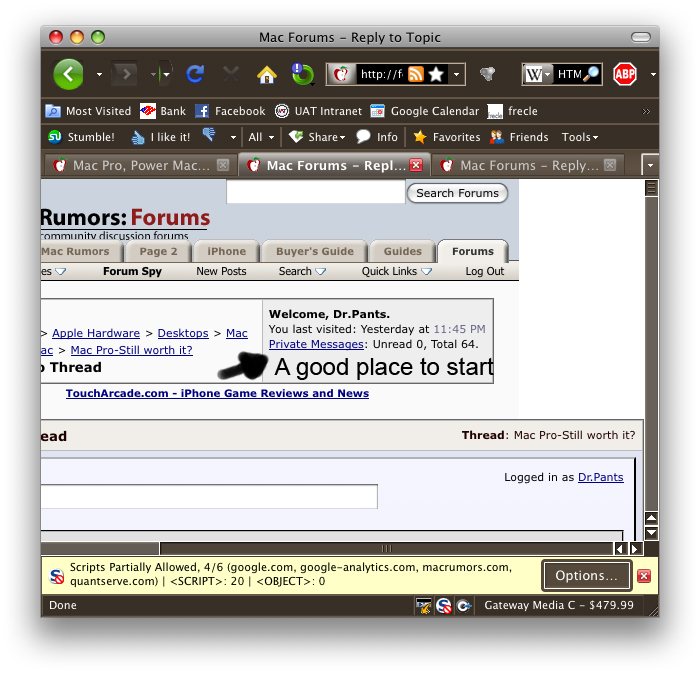The height and width of the screenshot is (673, 700).
Task: Open the Facebook bookmark
Action: tap(230, 111)
